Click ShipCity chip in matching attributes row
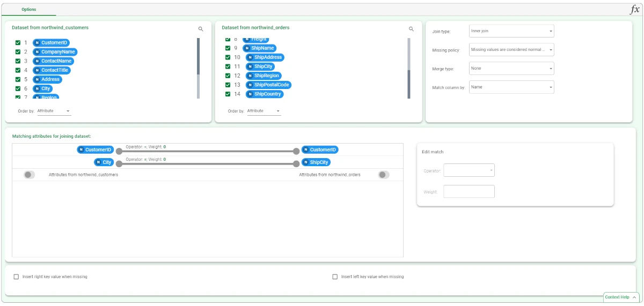Viewport: 644px width, 306px height. (x=316, y=162)
